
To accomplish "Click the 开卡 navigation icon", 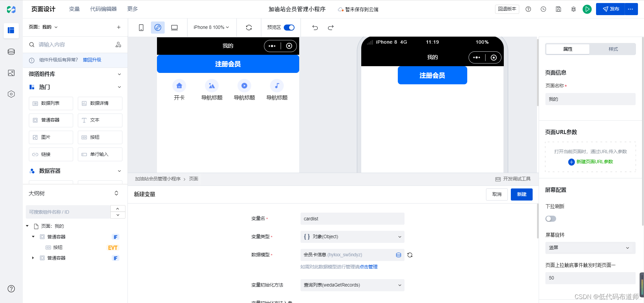I will click(179, 86).
